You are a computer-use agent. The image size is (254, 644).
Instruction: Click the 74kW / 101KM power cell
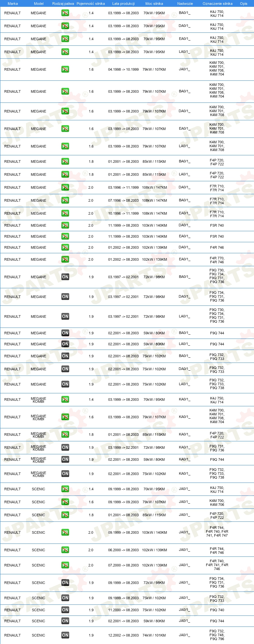154,635
